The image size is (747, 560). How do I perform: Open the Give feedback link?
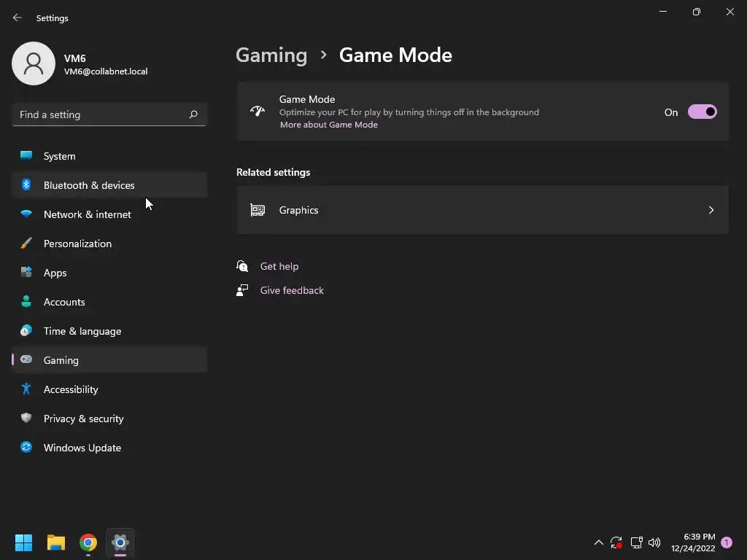[x=292, y=290]
